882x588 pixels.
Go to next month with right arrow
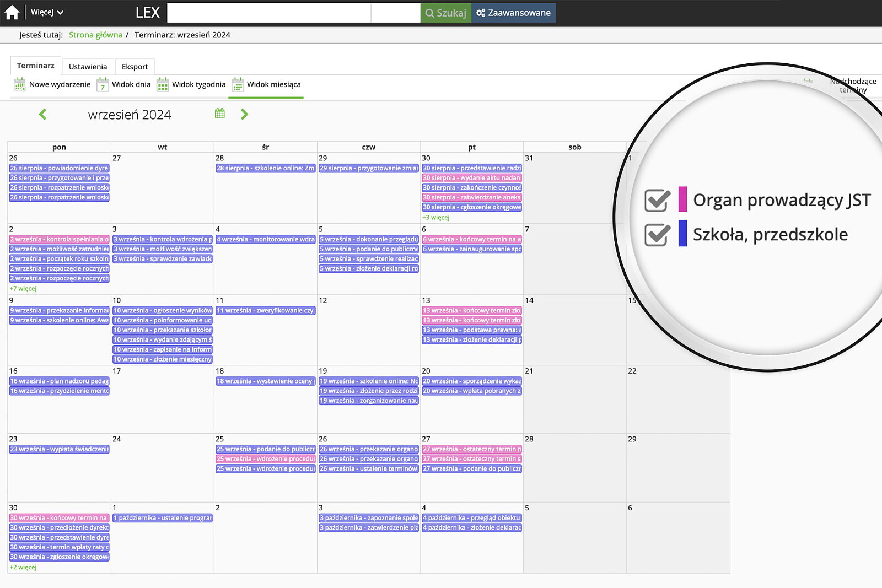244,114
